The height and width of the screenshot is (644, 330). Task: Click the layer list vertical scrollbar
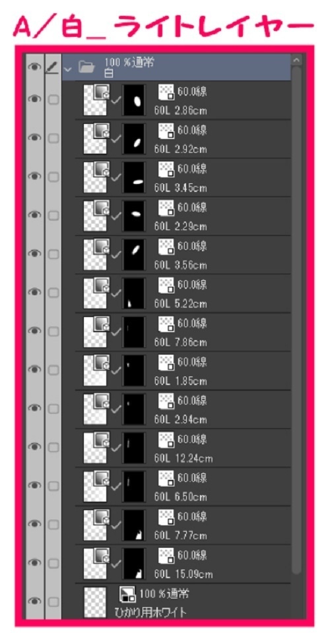[297, 320]
